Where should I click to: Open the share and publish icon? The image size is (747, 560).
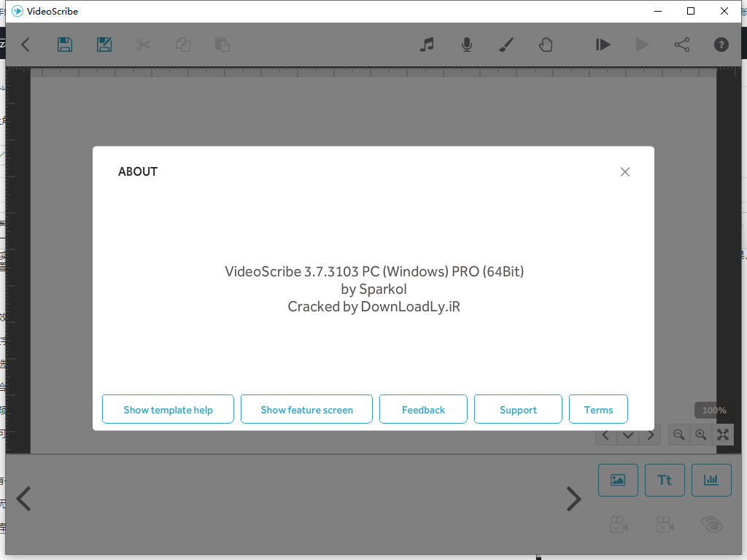[682, 44]
